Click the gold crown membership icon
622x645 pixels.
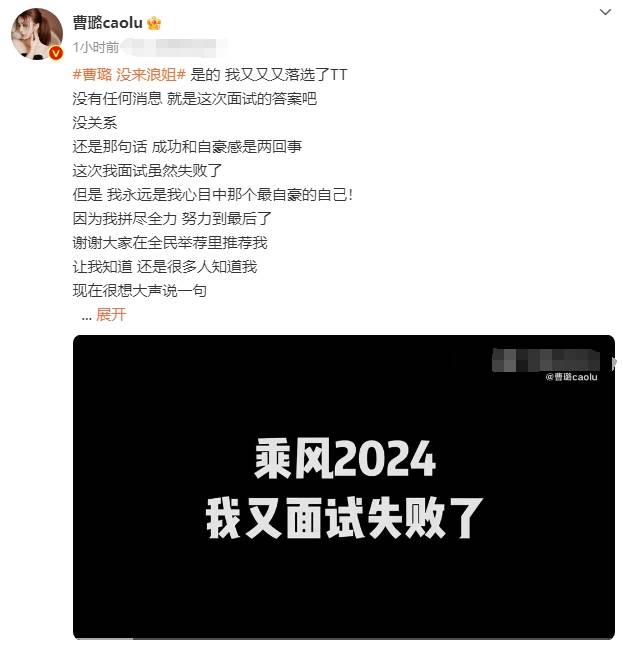click(x=154, y=23)
